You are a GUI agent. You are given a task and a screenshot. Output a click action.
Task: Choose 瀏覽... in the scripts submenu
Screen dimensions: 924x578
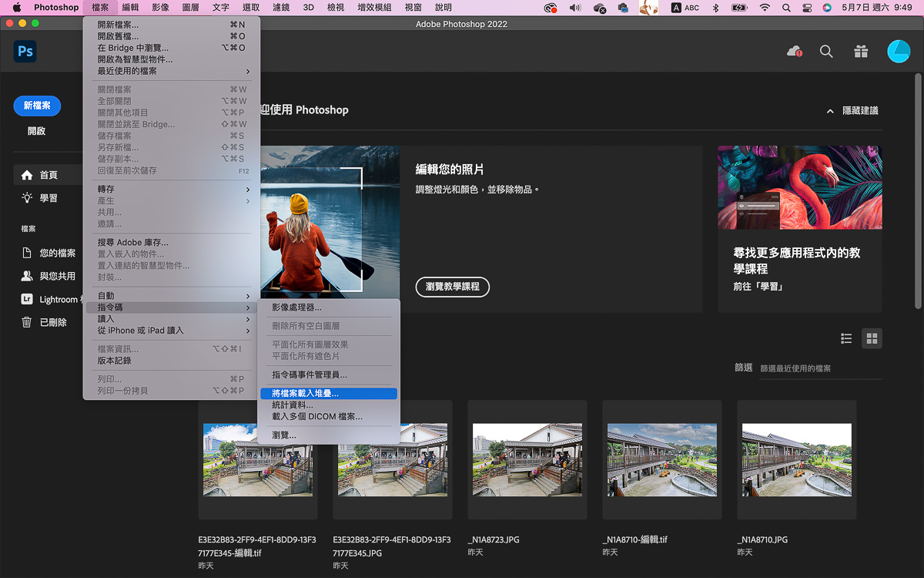329,435
